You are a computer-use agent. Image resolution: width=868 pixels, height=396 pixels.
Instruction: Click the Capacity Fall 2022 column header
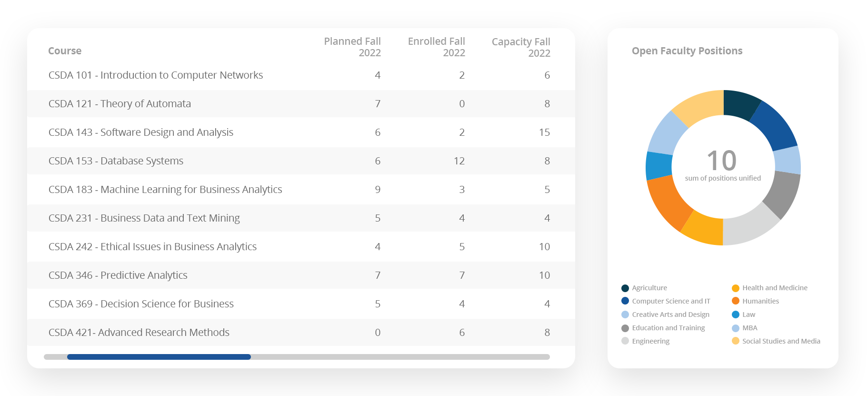point(521,47)
